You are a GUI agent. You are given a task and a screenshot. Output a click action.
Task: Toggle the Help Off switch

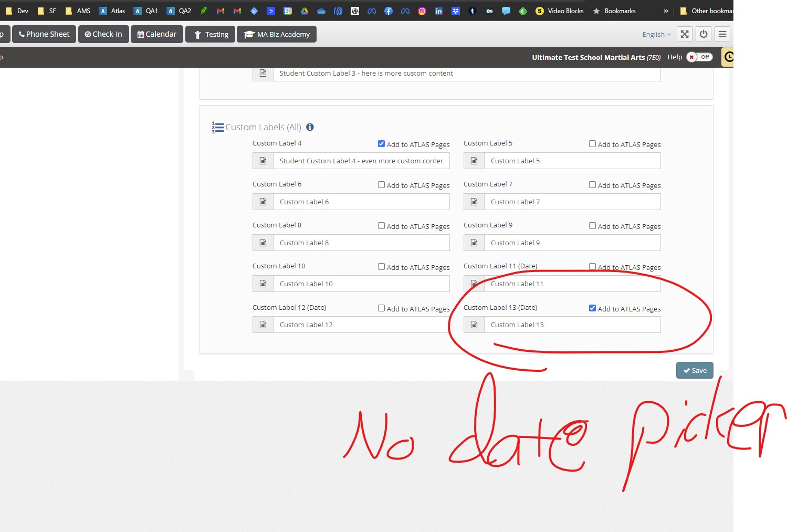point(699,57)
